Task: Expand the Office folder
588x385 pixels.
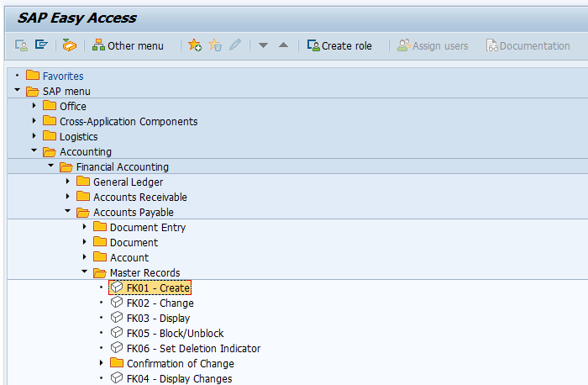Action: [34, 106]
